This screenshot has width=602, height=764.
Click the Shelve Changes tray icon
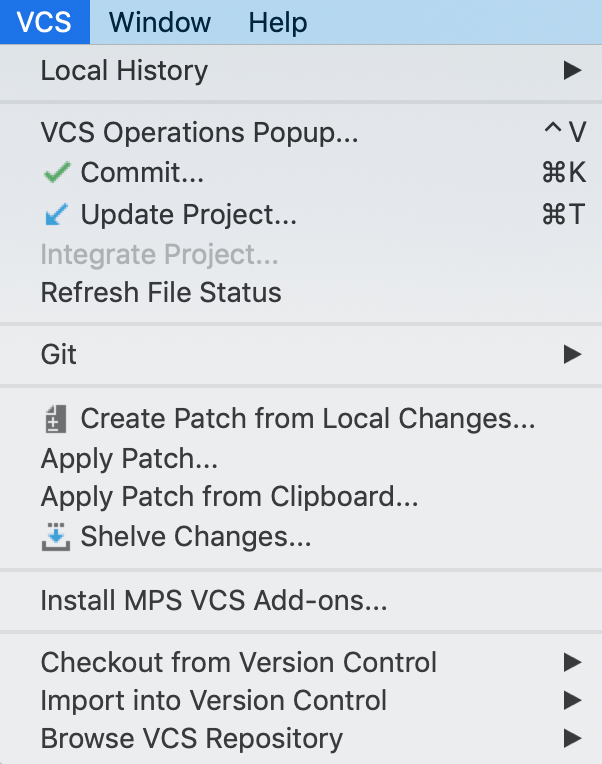(x=55, y=537)
